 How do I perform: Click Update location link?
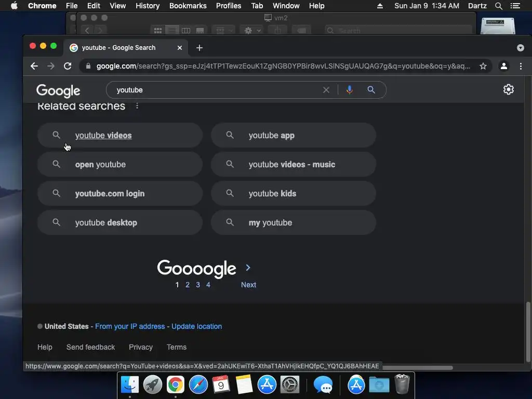point(196,326)
